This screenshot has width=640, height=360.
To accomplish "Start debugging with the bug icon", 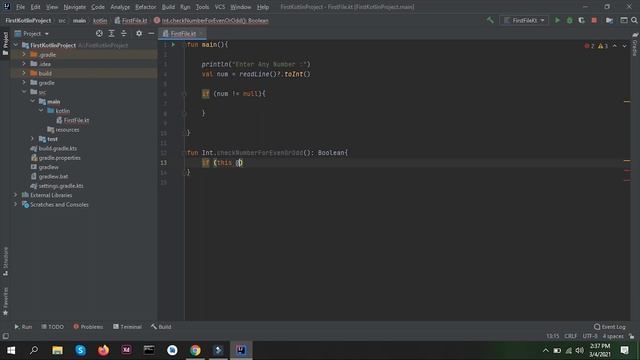I will tap(569, 20).
